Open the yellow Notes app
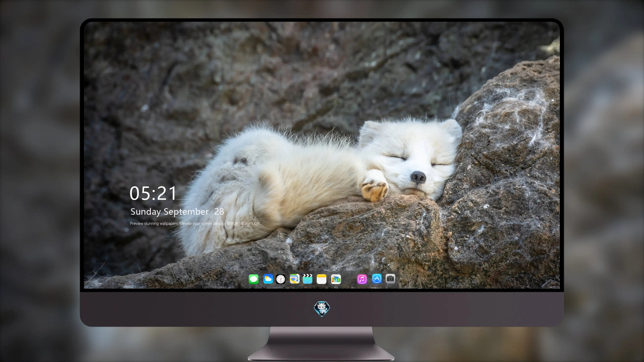This screenshot has width=644, height=362. [321, 279]
